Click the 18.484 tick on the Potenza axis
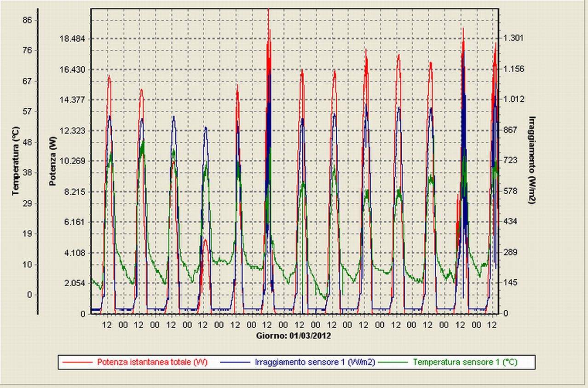The width and height of the screenshot is (588, 388). [73, 39]
